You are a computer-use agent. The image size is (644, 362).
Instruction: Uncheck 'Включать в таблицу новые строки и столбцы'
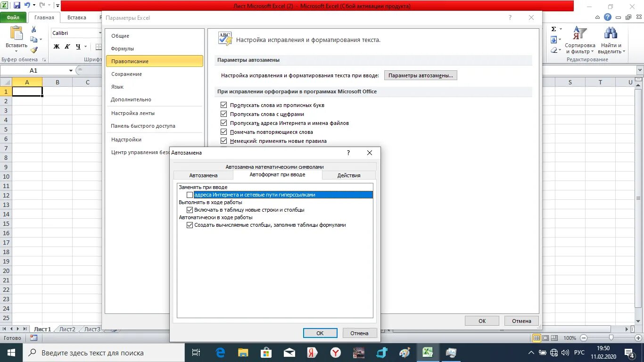click(190, 210)
